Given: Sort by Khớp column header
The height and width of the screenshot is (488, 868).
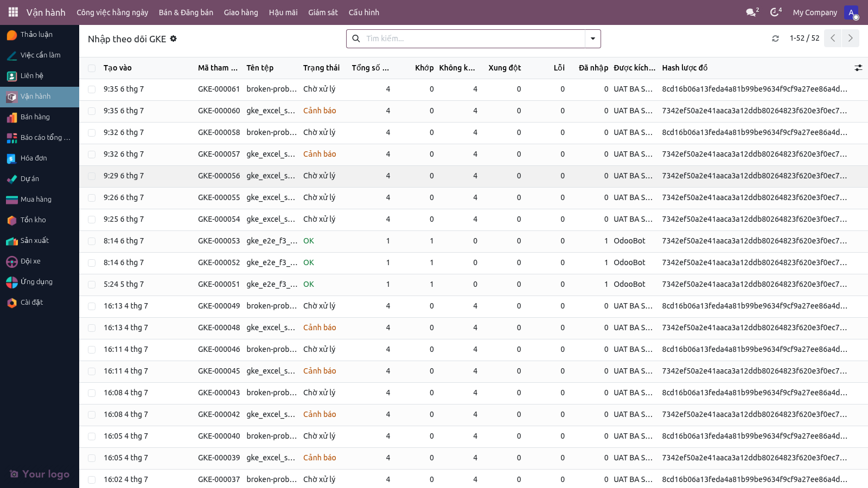Looking at the screenshot, I should point(424,68).
